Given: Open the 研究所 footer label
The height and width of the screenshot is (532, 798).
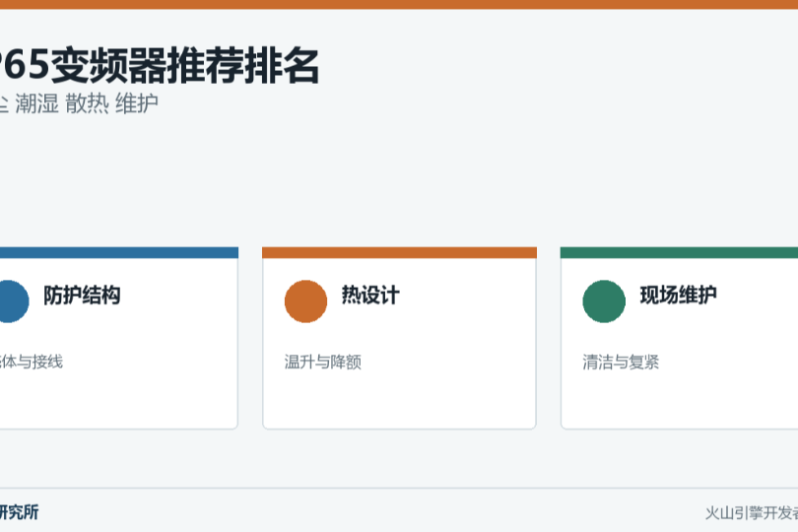Looking at the screenshot, I should [19, 512].
